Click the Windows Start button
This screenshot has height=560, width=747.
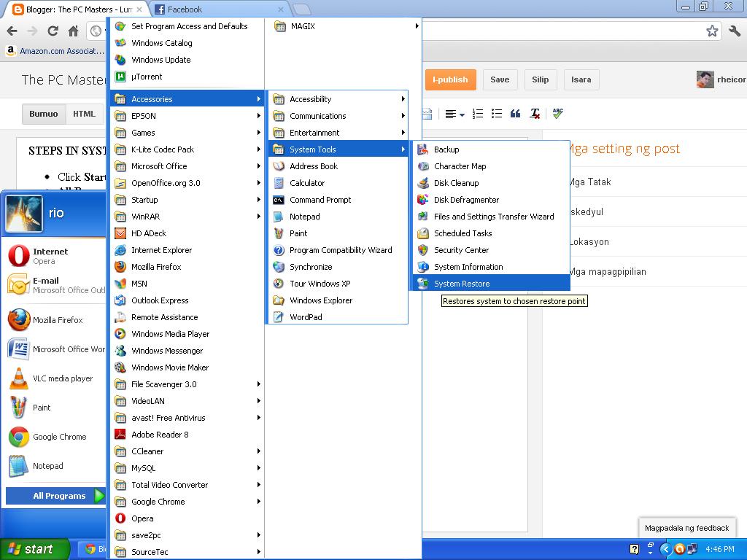(x=35, y=549)
